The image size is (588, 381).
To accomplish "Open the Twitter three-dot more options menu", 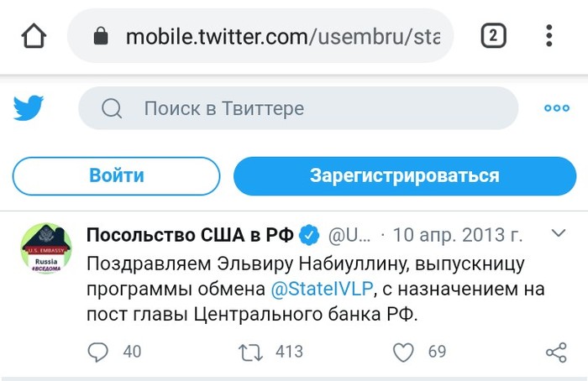I will pyautogui.click(x=556, y=108).
